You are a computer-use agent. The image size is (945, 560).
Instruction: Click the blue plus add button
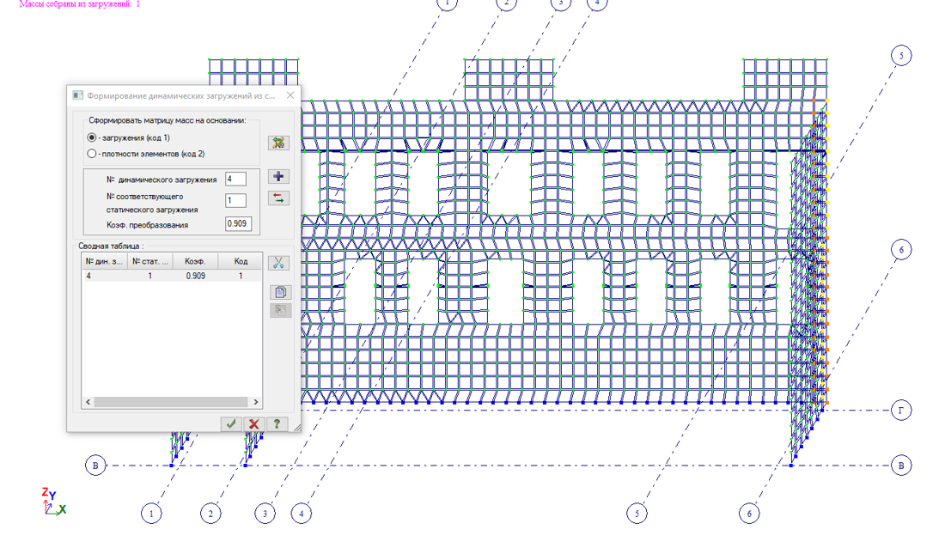[x=278, y=177]
